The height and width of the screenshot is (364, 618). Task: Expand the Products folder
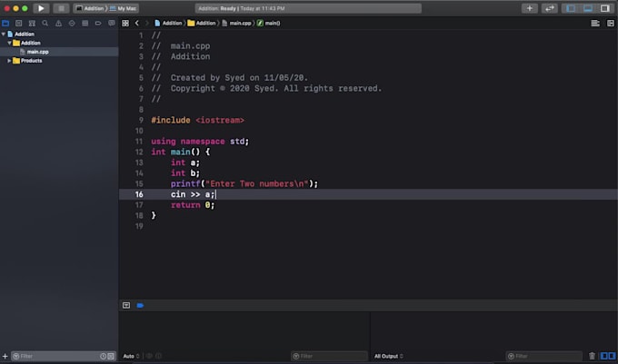click(10, 61)
